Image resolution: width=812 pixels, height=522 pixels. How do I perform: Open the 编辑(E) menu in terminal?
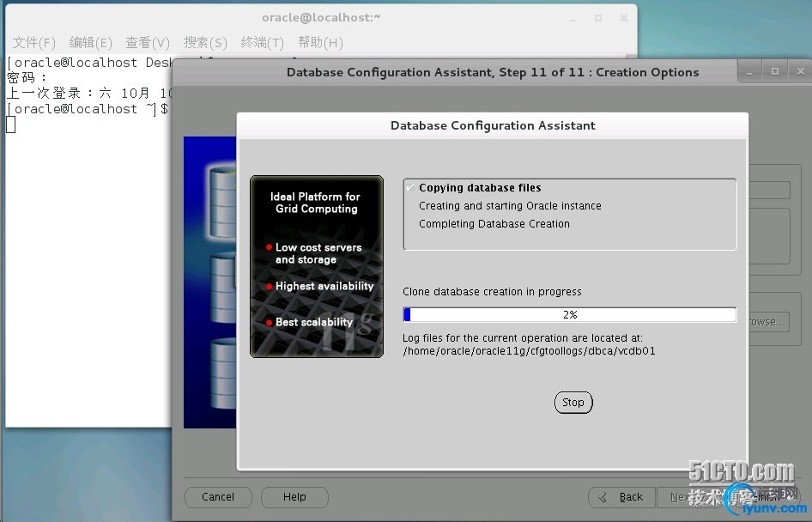pos(91,42)
